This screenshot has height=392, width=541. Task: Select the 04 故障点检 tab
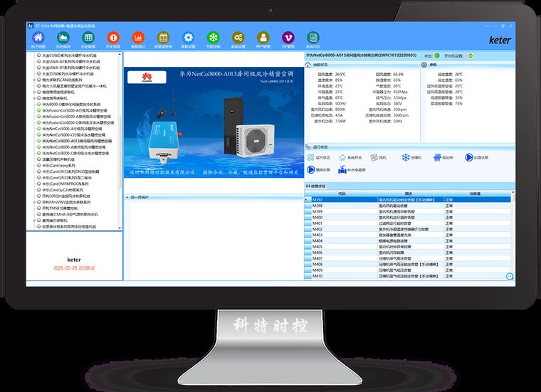point(315,186)
